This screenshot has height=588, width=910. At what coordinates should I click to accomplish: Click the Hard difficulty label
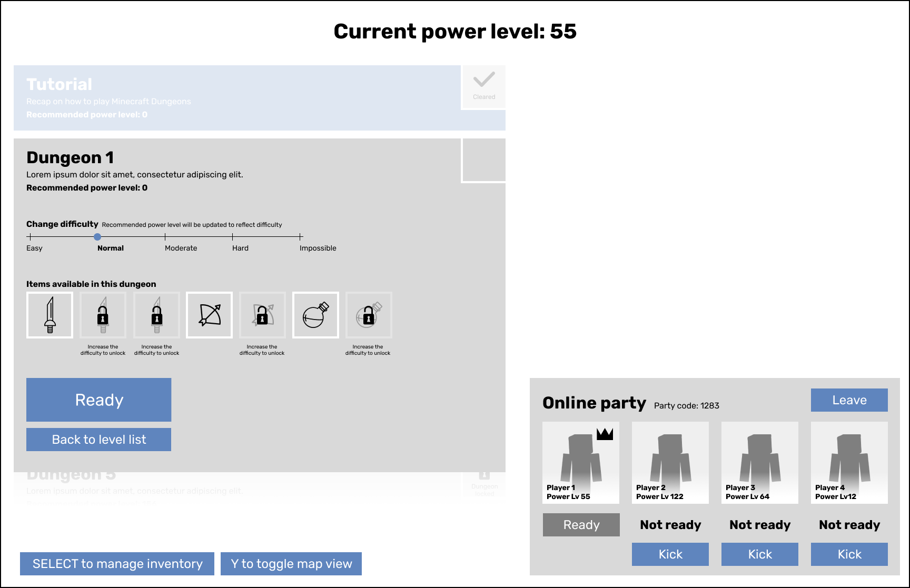(x=240, y=248)
